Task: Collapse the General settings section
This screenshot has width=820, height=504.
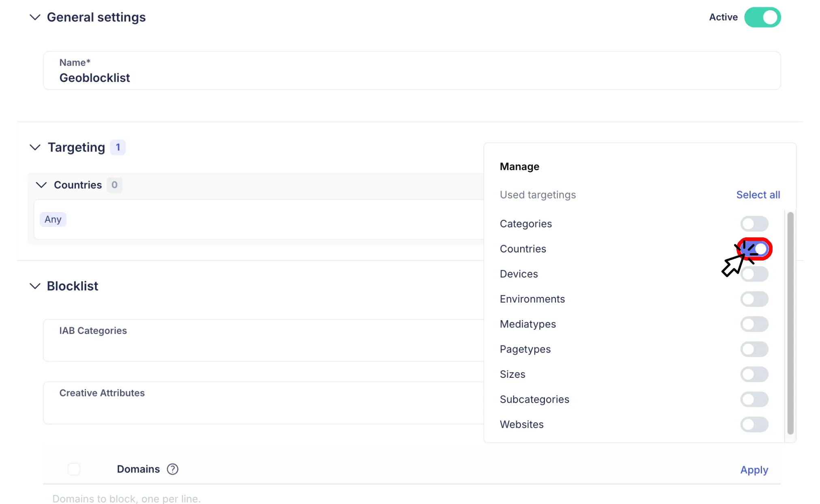Action: 35,17
